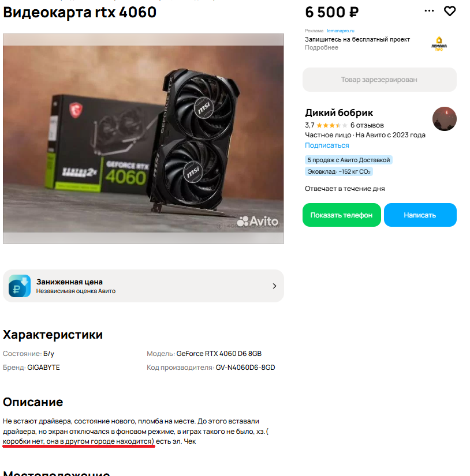Viewport: 470px width, 476px height.
Task: Click the Lemana Pro ad logo
Action: tap(439, 44)
